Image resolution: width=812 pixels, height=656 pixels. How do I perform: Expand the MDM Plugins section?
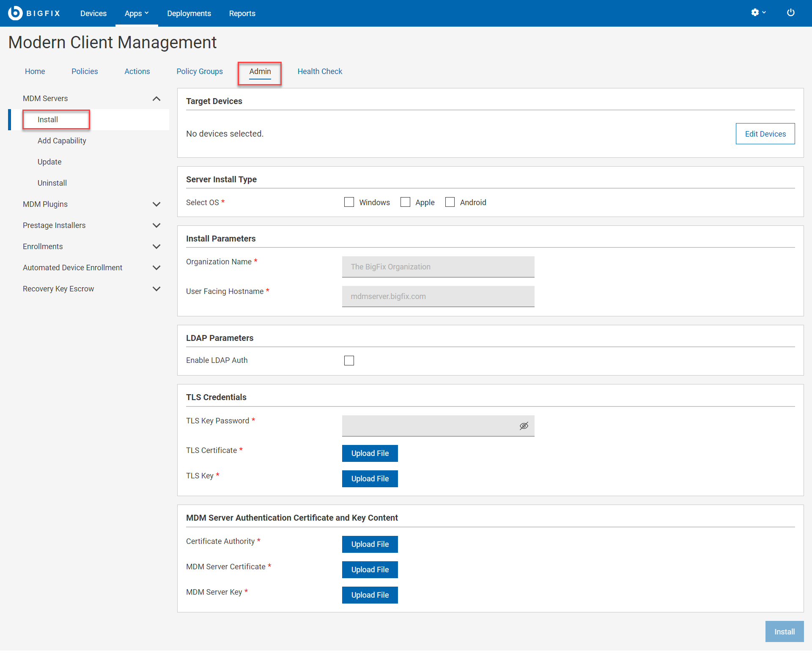click(x=156, y=204)
